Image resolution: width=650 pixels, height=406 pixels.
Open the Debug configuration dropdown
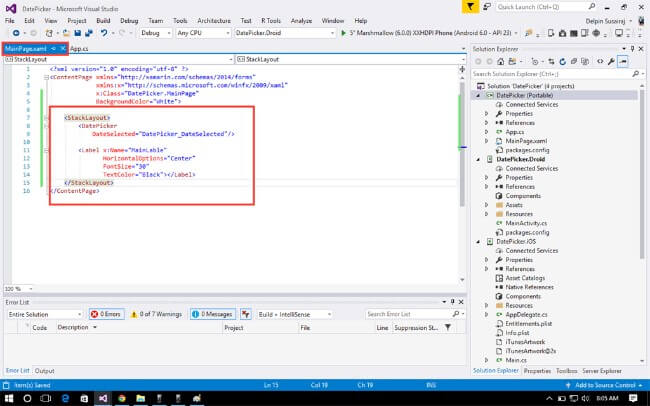pos(156,33)
